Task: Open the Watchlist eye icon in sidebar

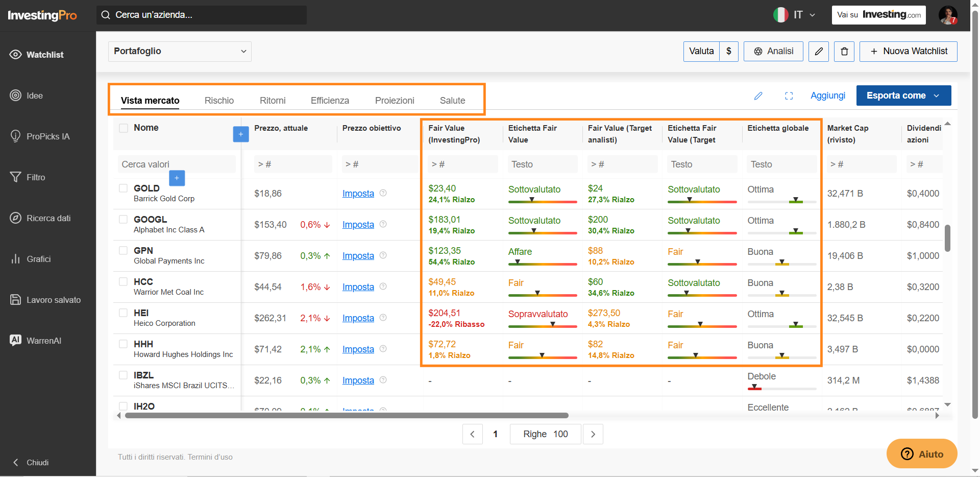Action: click(x=16, y=55)
